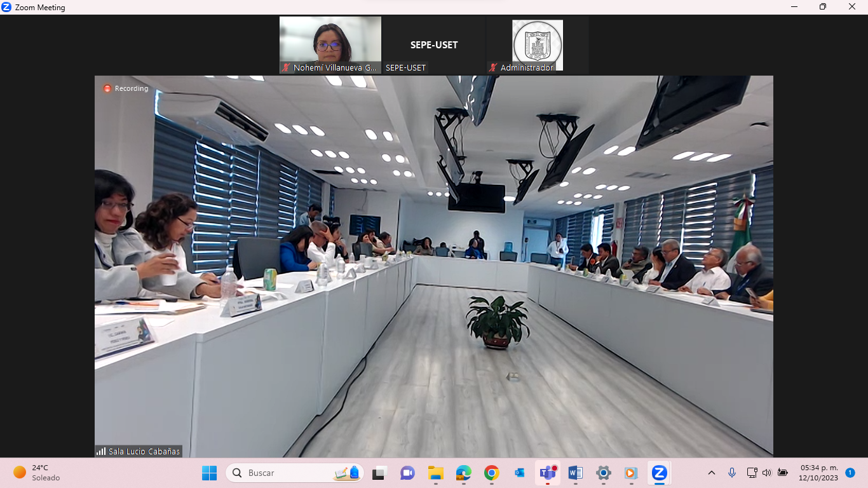Click the muted mic icon on Nohemí's tile
Screen dimensions: 868x488
[x=287, y=67]
